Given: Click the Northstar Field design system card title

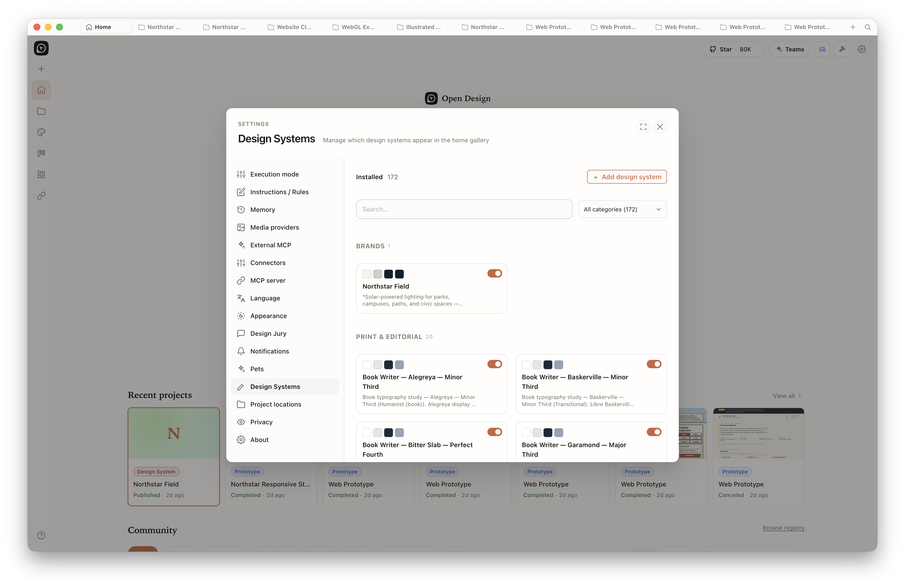Looking at the screenshot, I should coord(386,286).
